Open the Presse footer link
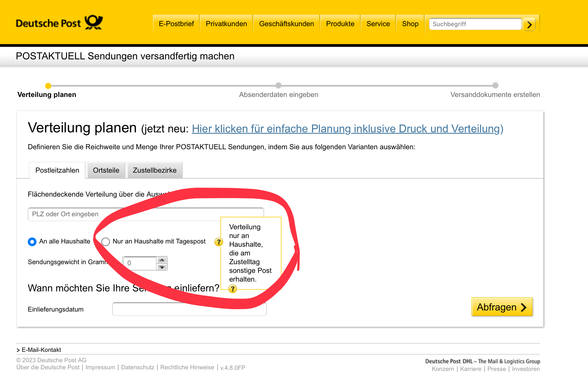 (x=497, y=369)
